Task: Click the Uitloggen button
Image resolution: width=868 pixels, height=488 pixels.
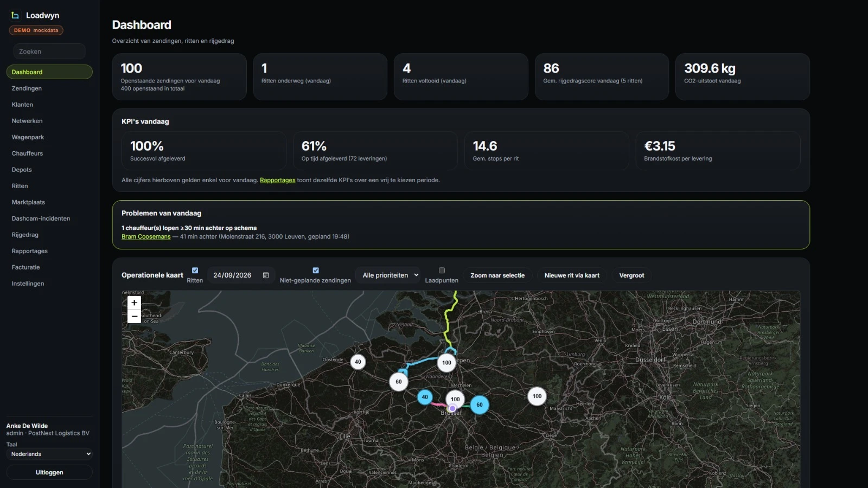Action: click(x=49, y=472)
